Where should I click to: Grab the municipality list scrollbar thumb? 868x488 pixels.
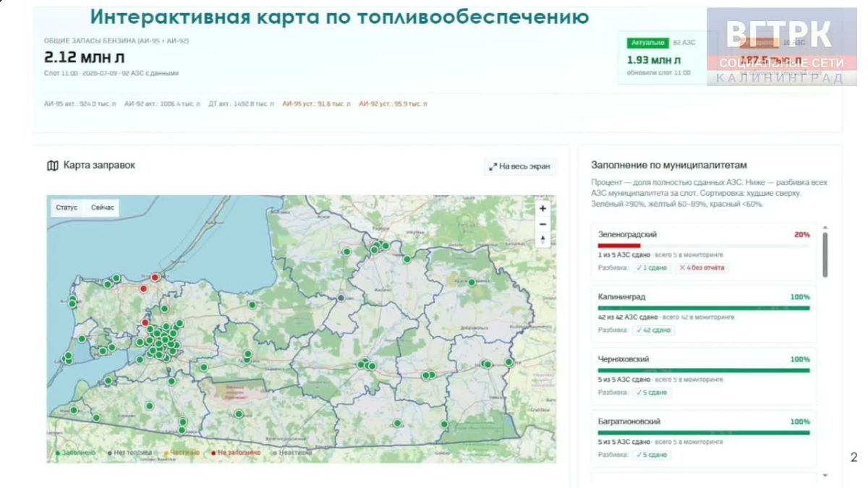[x=825, y=254]
